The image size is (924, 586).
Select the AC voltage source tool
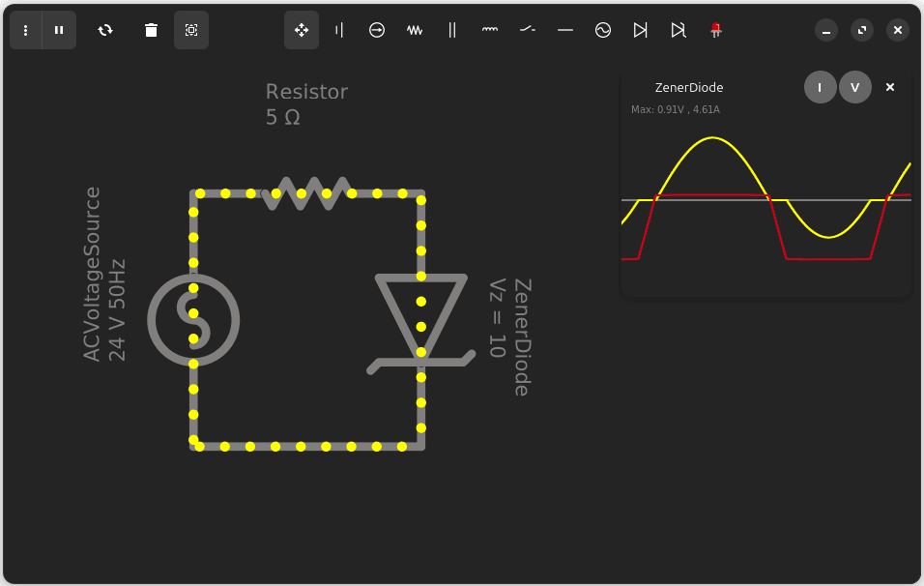[x=602, y=30]
